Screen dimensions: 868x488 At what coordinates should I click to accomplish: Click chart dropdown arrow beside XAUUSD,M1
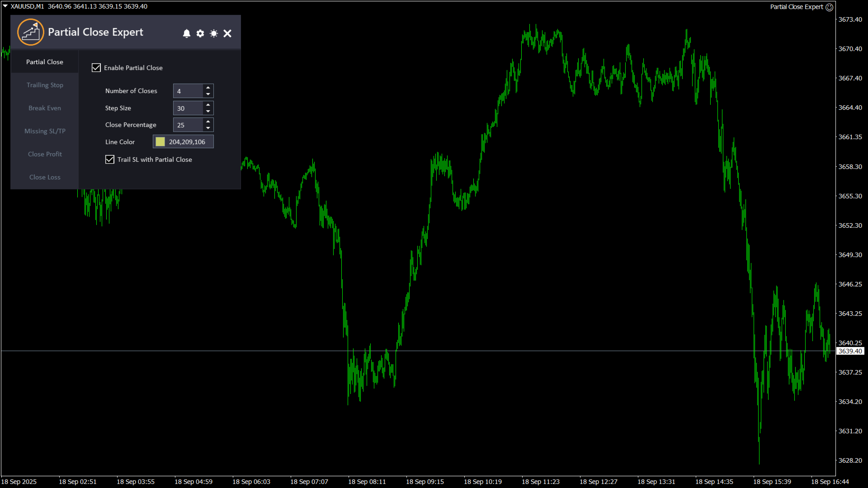click(5, 6)
